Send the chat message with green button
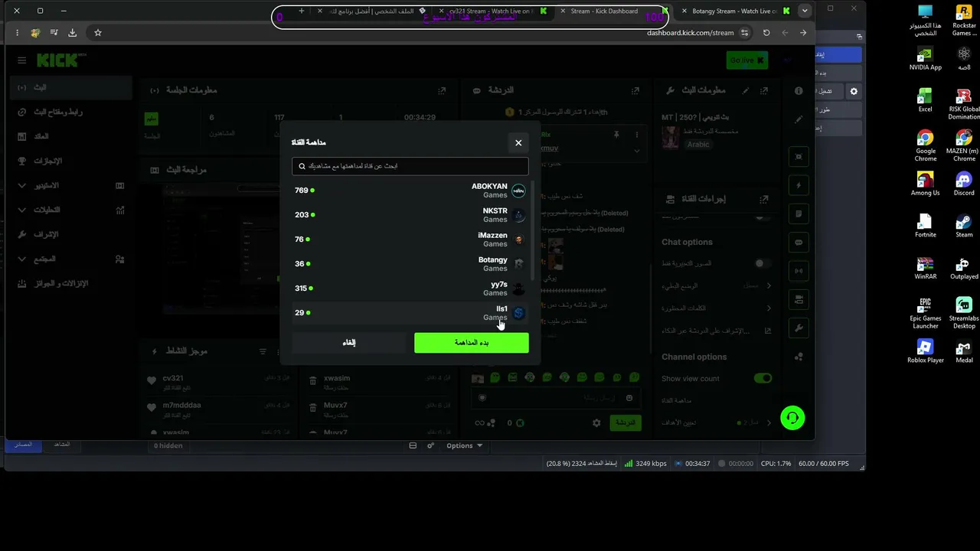The width and height of the screenshot is (980, 551). click(x=626, y=422)
